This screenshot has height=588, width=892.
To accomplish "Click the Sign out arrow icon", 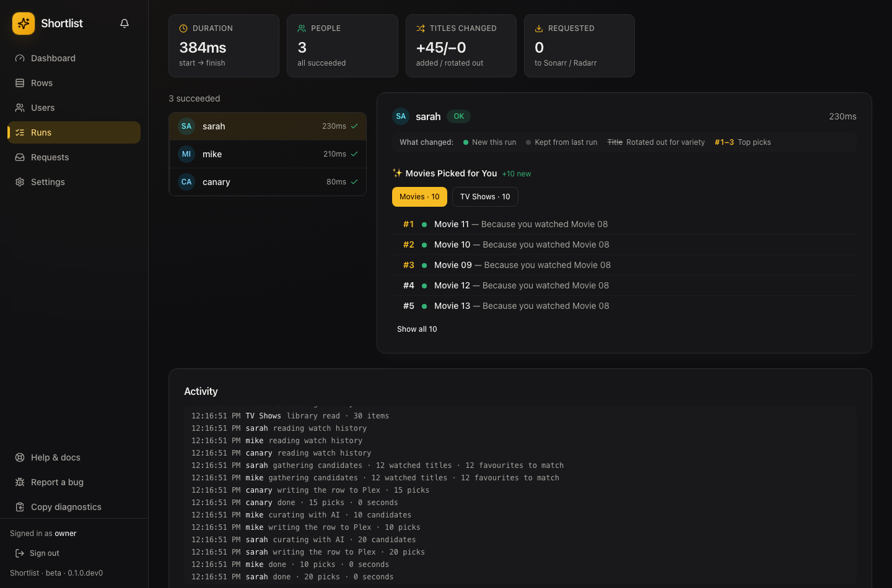I will [x=20, y=553].
